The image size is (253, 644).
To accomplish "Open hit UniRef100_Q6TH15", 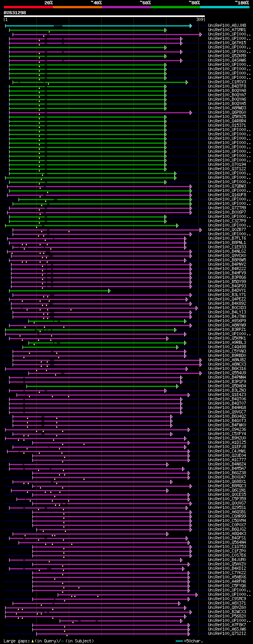I will tap(227, 43).
